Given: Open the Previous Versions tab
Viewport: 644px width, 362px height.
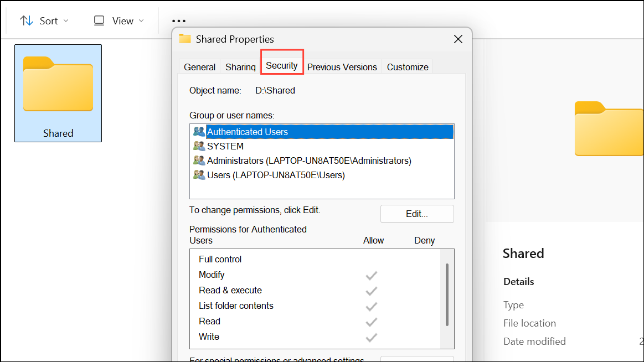Looking at the screenshot, I should coord(342,66).
